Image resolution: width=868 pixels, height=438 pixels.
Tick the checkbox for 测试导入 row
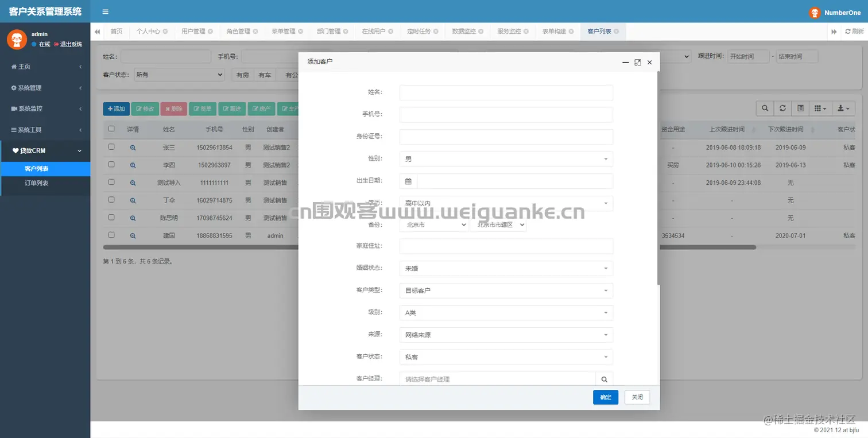click(111, 182)
